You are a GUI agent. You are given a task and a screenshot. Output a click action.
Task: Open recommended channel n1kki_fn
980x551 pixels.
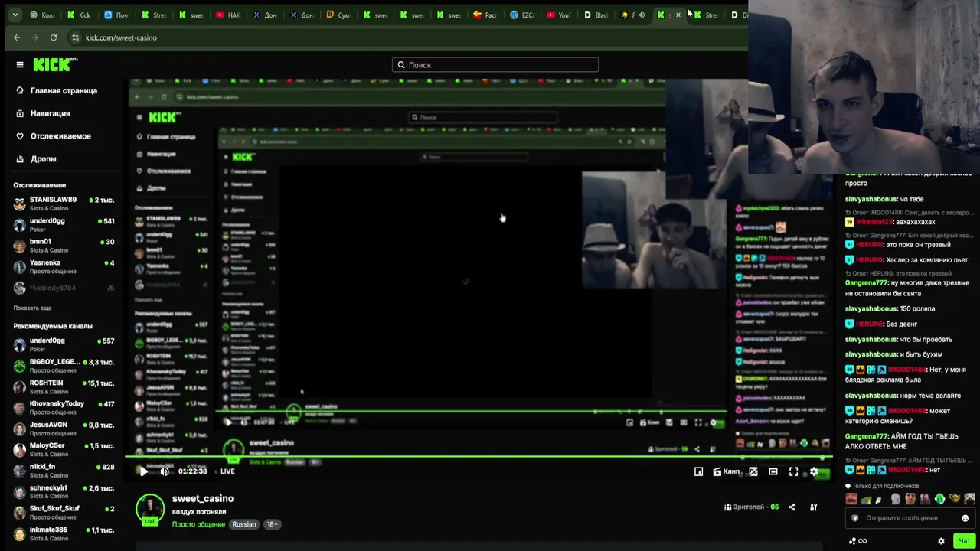click(x=64, y=470)
